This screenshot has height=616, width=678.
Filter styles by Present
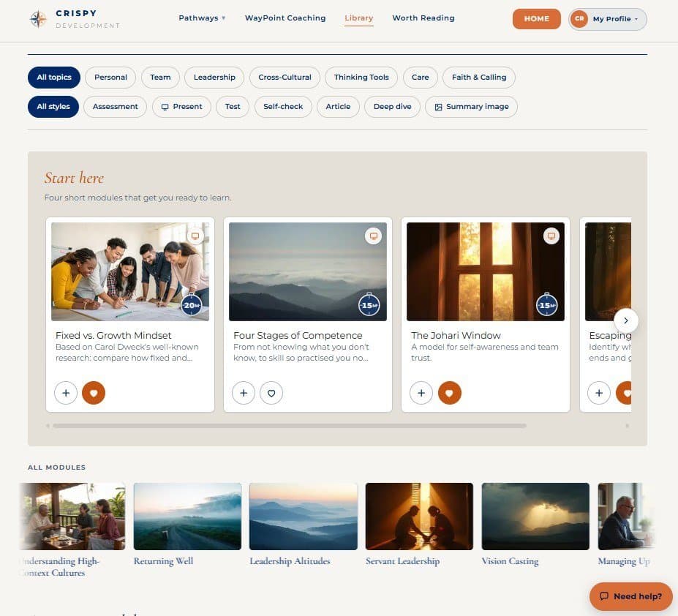tap(181, 107)
